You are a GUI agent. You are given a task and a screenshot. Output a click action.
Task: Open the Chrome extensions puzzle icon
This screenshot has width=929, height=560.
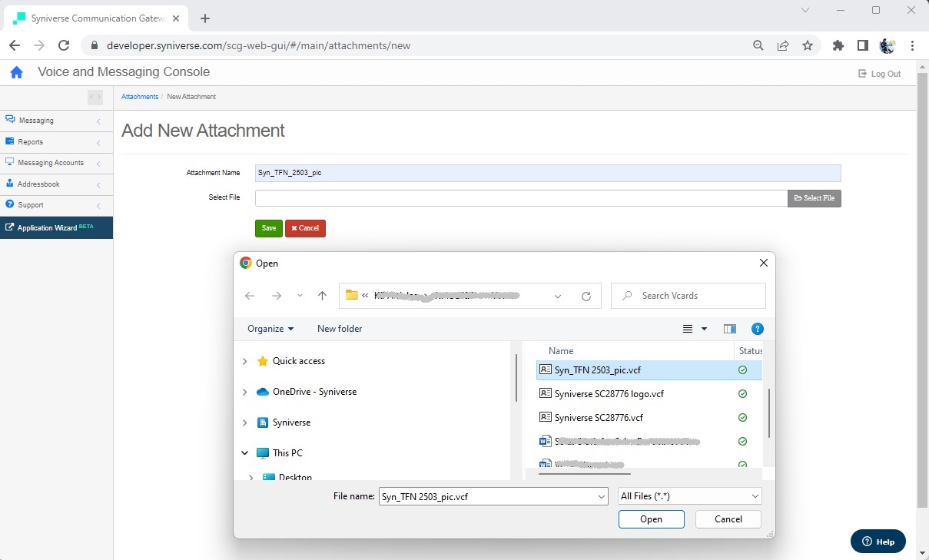(838, 45)
